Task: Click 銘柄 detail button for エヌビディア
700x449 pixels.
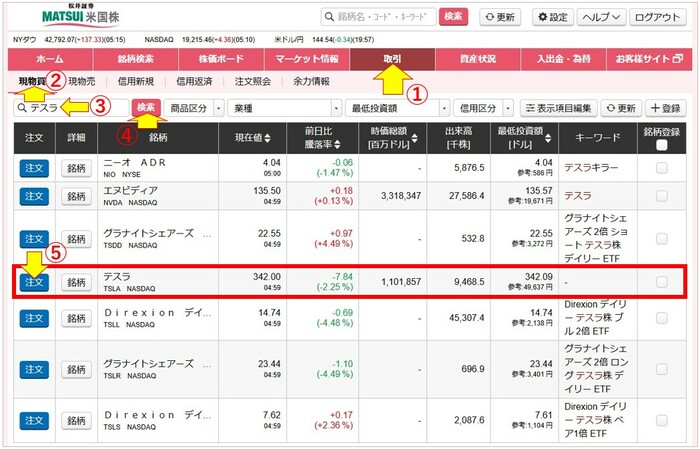Action: click(x=76, y=196)
